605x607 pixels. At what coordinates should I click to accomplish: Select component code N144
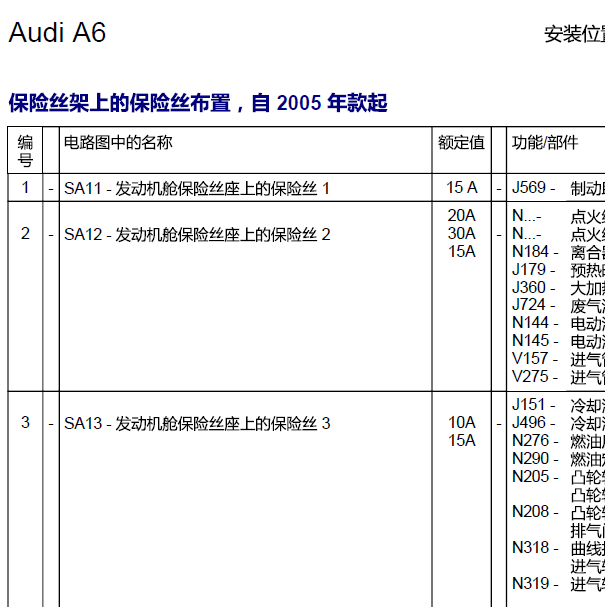530,322
